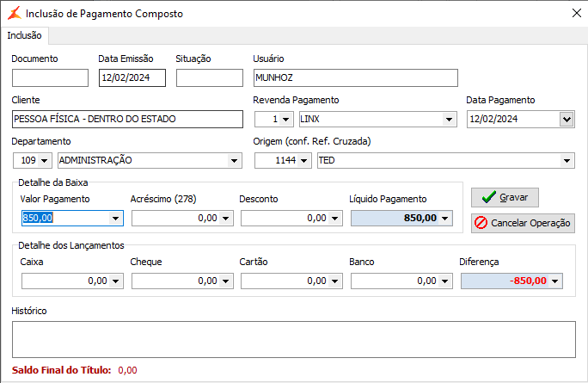Select the Inclusão tab
The height and width of the screenshot is (383, 588).
coord(24,35)
